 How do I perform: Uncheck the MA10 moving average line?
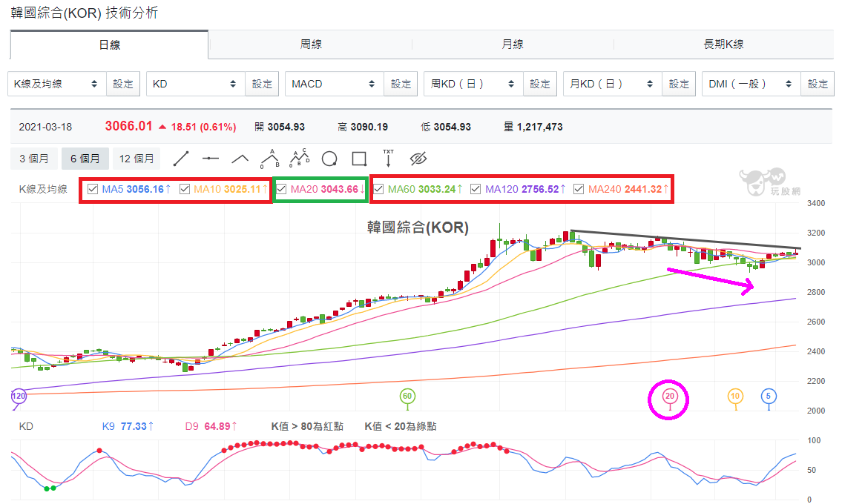(x=185, y=189)
